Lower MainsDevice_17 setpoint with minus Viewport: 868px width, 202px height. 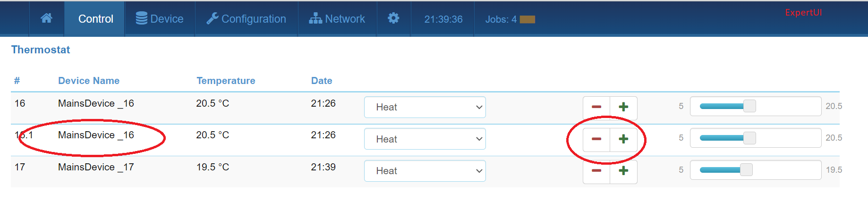tap(596, 171)
